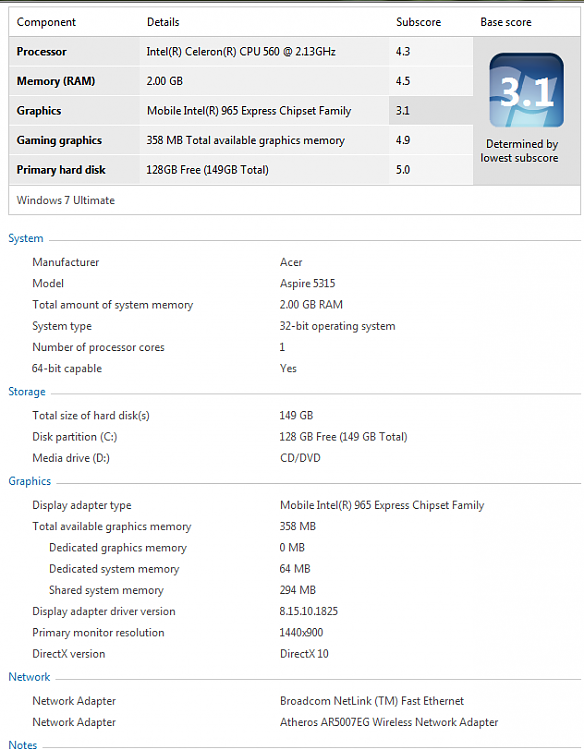Click the Notes section heading
Image resolution: width=584 pixels, height=750 pixels.
[22, 744]
